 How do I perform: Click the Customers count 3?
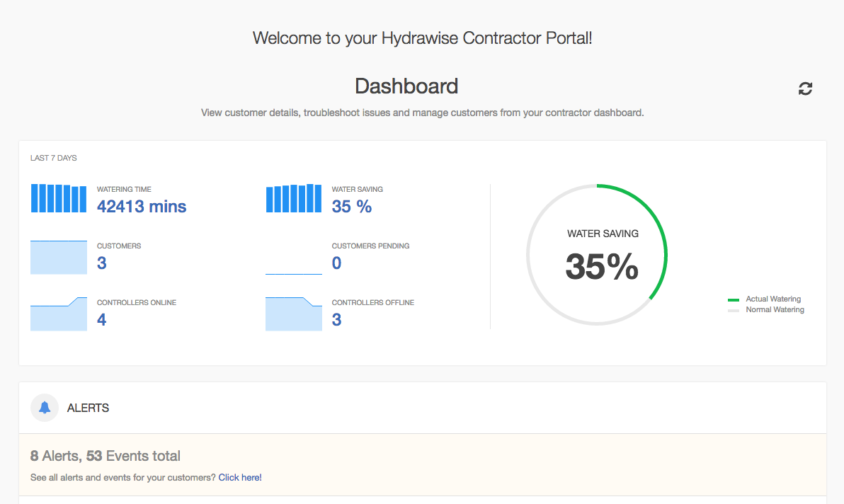coord(102,263)
